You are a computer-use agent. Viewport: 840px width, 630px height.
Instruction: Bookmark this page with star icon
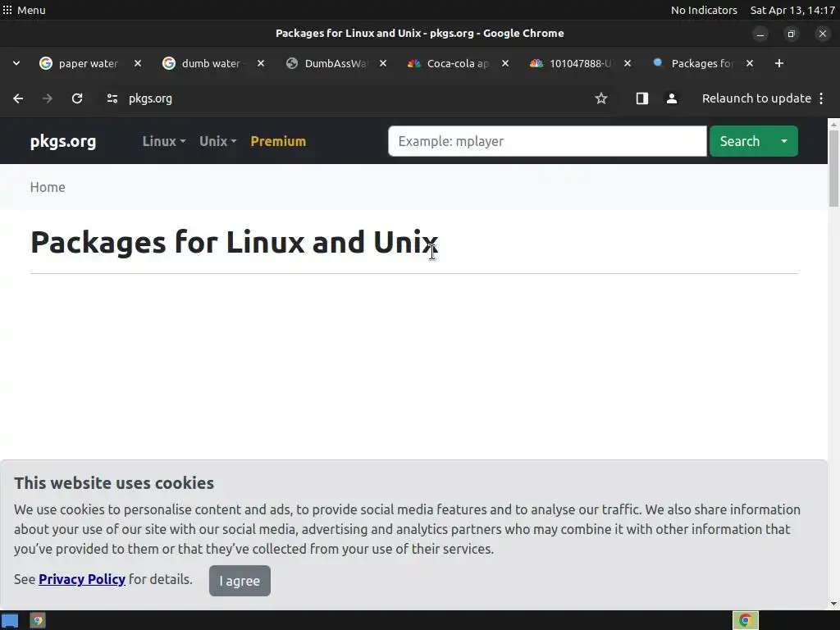click(x=601, y=98)
